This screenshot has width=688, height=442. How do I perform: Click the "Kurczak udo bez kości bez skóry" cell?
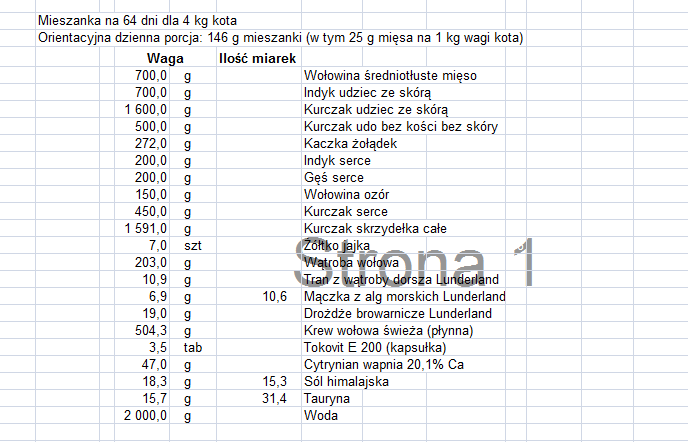click(x=401, y=126)
